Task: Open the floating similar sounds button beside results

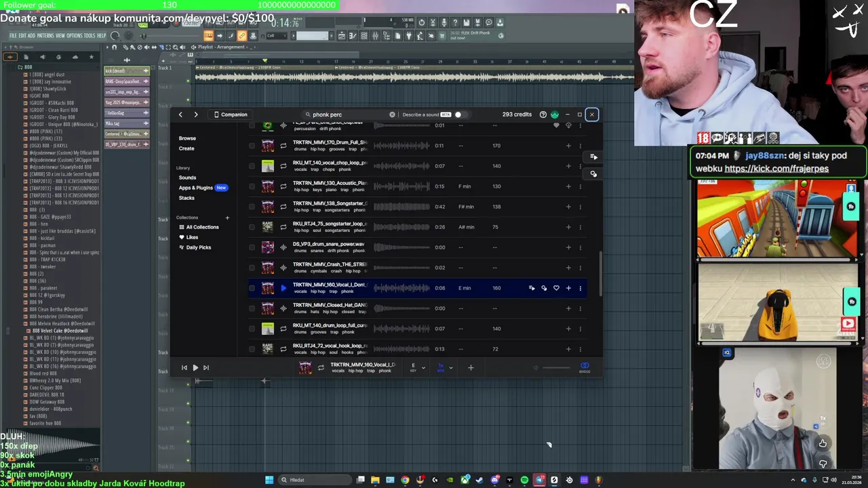Action: [x=593, y=174]
